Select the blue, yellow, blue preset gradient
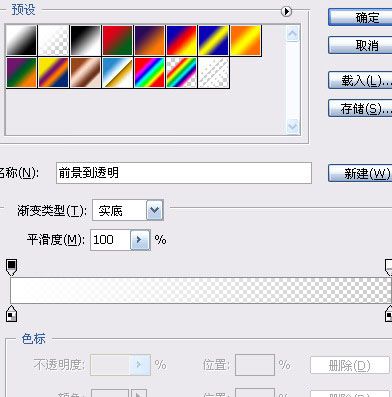This screenshot has height=397, width=392. point(213,40)
